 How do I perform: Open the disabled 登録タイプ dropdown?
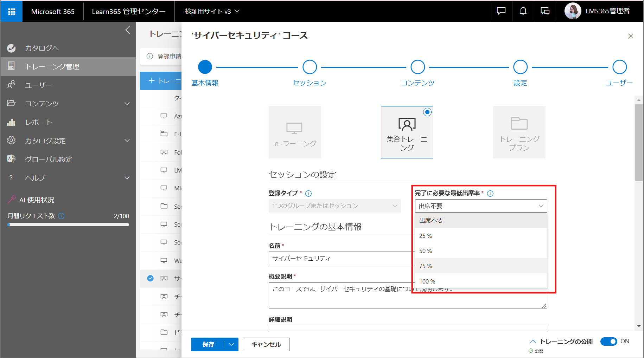(334, 206)
